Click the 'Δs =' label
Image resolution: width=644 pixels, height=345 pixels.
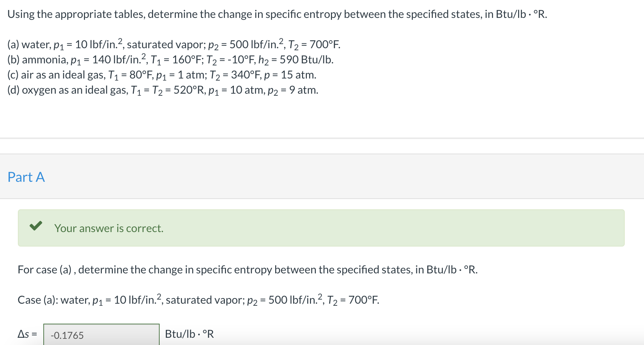[x=27, y=334]
